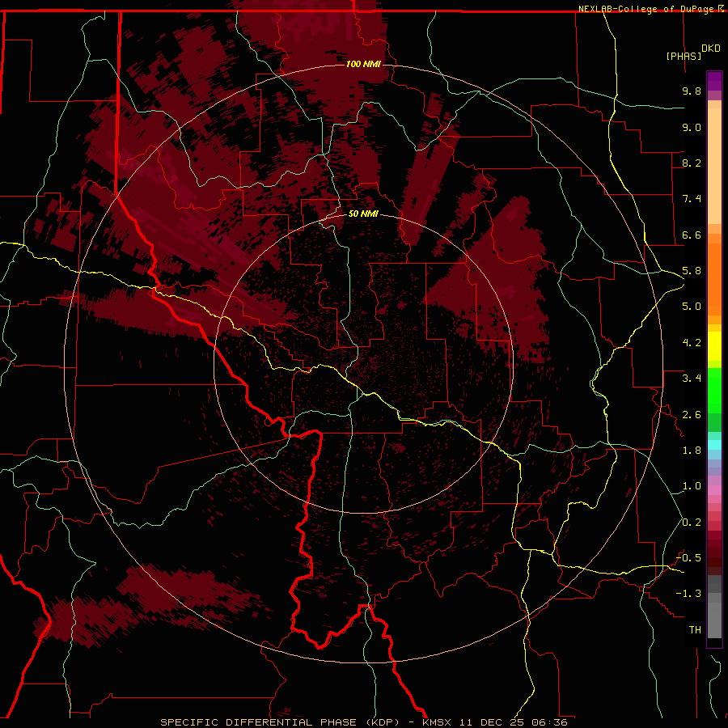This screenshot has height=728, width=728.
Task: Click the 1.8 scale value
Action: click(x=692, y=451)
